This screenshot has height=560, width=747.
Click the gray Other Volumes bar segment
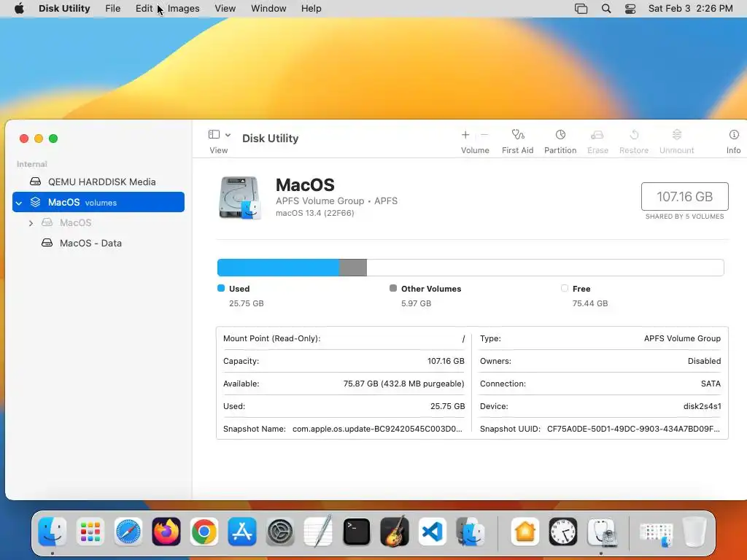pyautogui.click(x=353, y=268)
